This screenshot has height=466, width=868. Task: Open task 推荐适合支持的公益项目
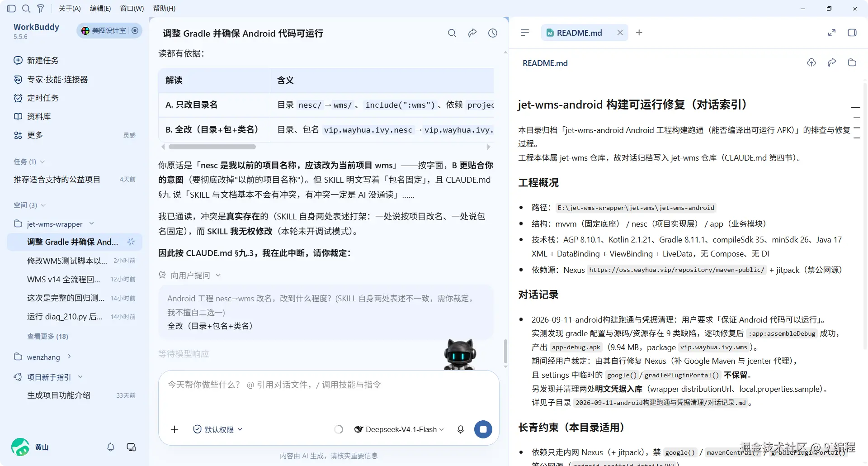pos(75,180)
